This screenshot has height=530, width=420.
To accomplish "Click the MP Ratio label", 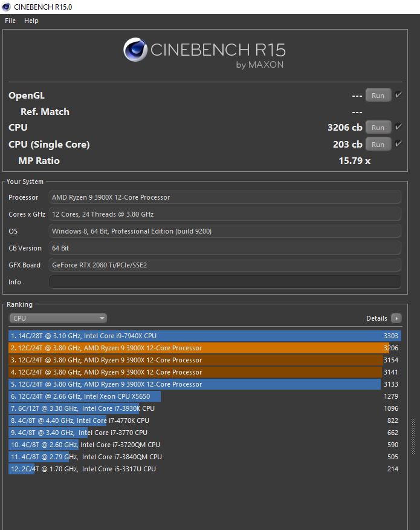I will [39, 161].
